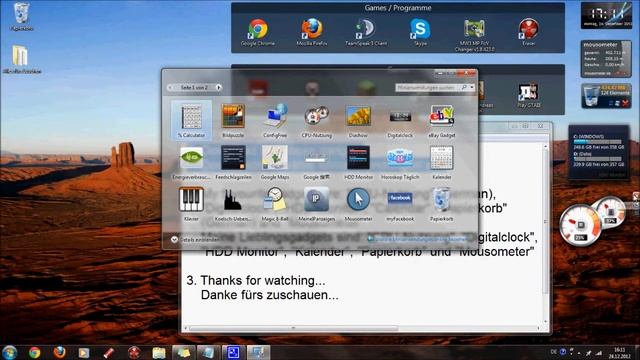Open Google Chrome from Games / Programme dock
Viewport: 640px width, 360px height.
click(x=258, y=32)
